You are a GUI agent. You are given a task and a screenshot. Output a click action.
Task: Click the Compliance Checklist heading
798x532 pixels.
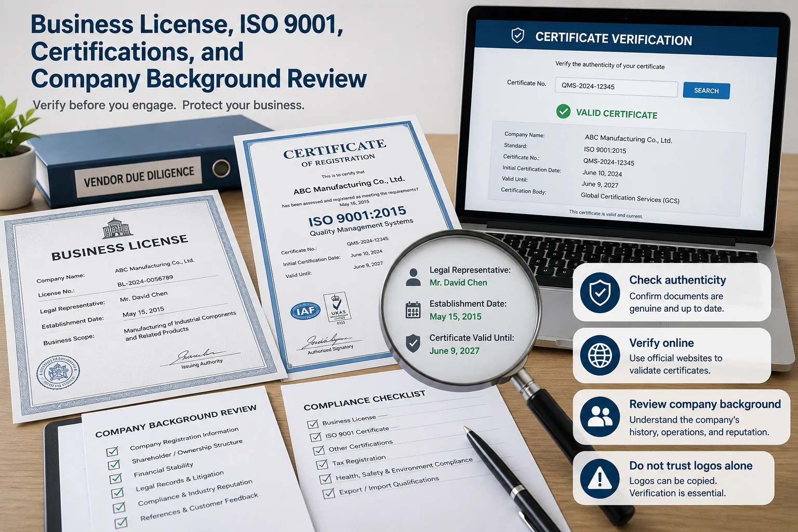pos(364,401)
